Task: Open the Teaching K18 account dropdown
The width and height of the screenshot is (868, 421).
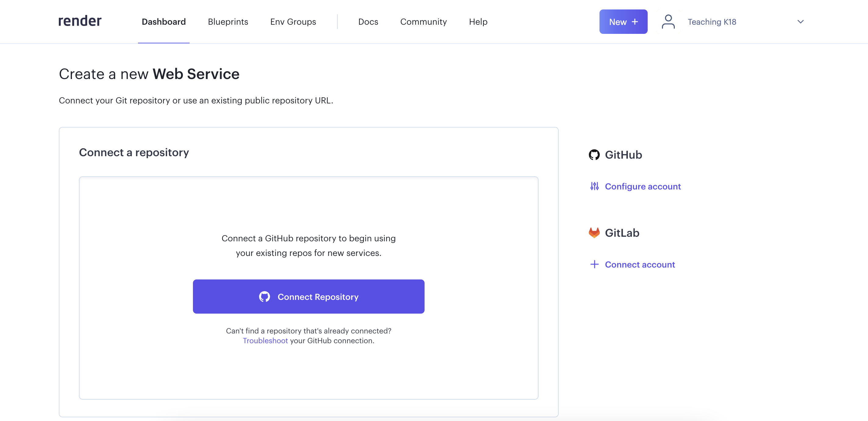Action: 712,22
